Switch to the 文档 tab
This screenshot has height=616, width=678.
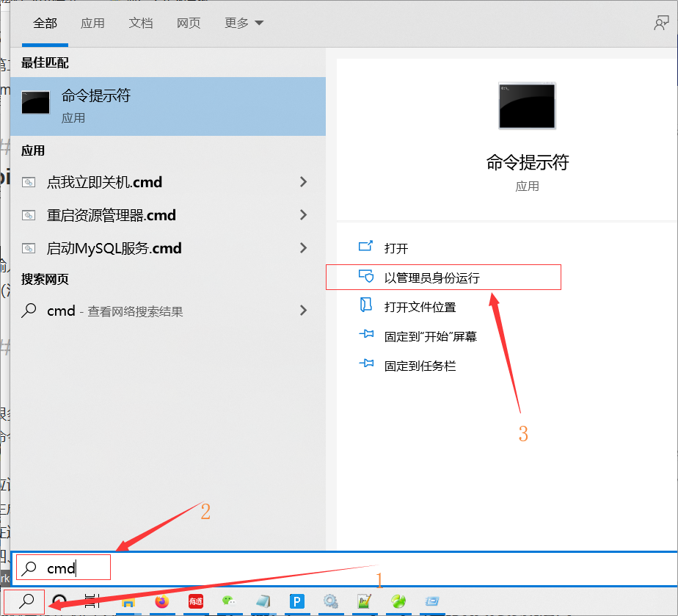(140, 23)
